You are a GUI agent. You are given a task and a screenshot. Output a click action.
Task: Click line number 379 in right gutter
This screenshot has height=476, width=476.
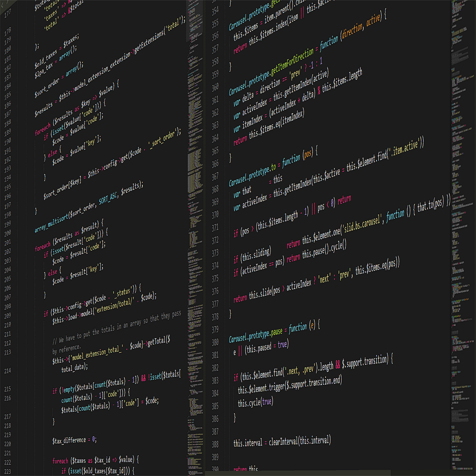pos(215,329)
